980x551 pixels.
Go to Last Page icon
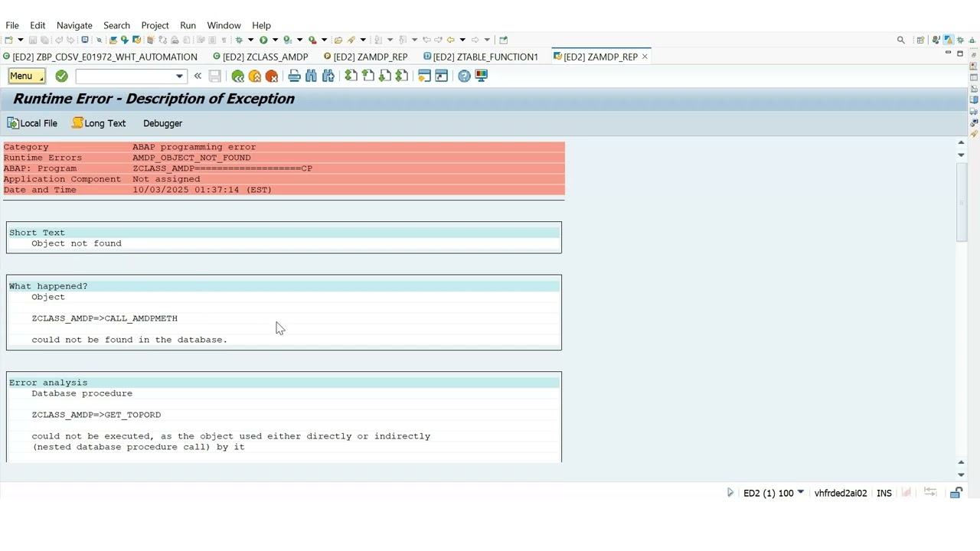point(401,76)
